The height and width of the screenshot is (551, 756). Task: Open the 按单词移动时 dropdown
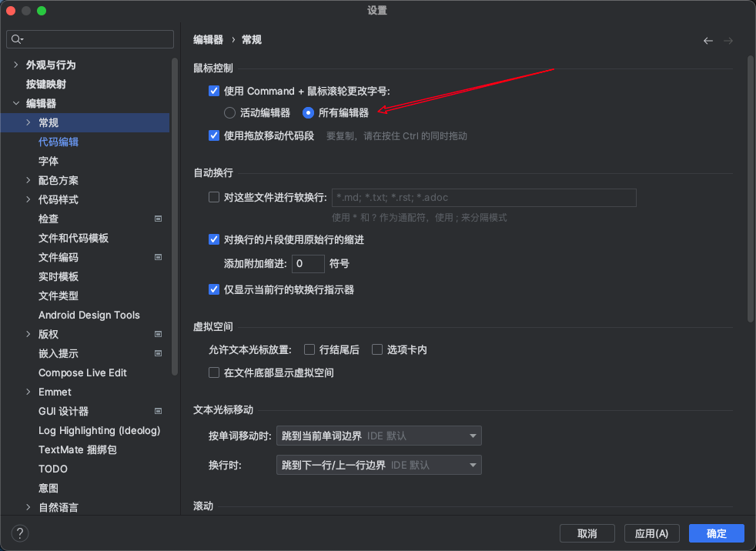(x=379, y=436)
